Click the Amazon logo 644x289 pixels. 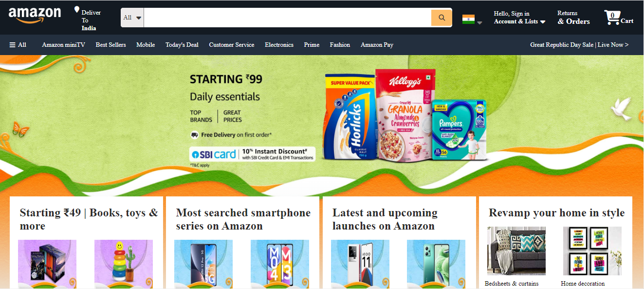35,16
